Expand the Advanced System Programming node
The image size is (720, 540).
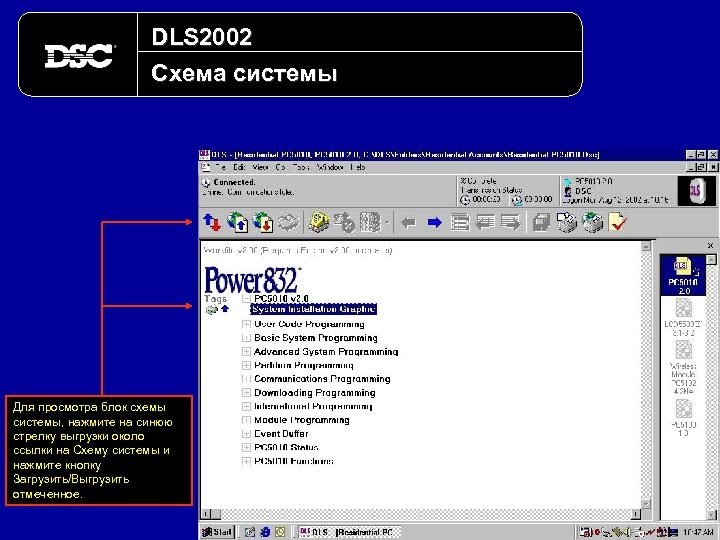coord(246,352)
